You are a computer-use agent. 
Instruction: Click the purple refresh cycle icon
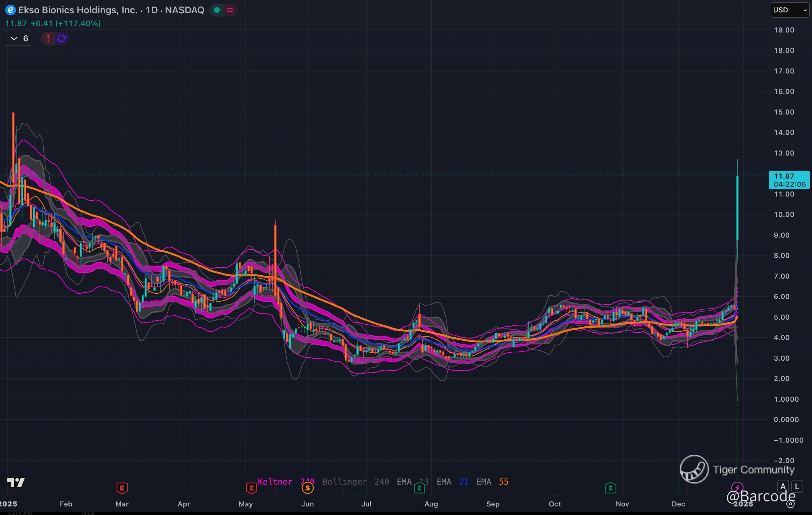[61, 38]
